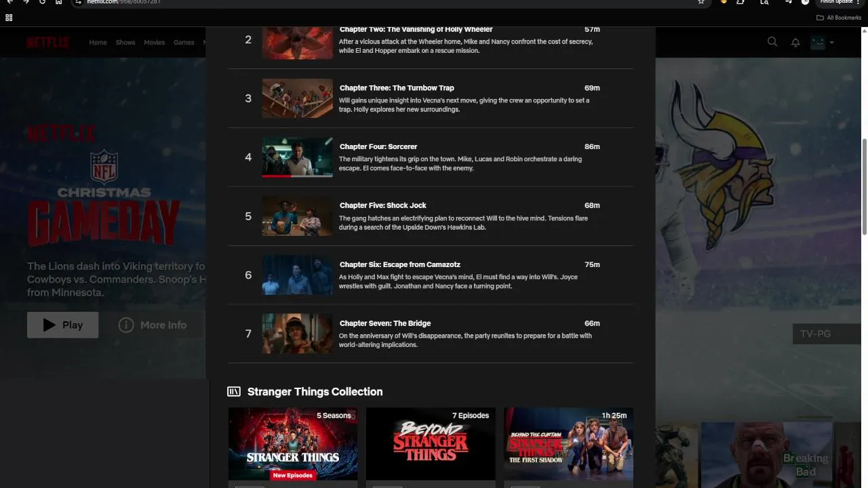The image size is (868, 488).
Task: Click the 'Stranger Things Collection' heading
Action: coord(315,392)
